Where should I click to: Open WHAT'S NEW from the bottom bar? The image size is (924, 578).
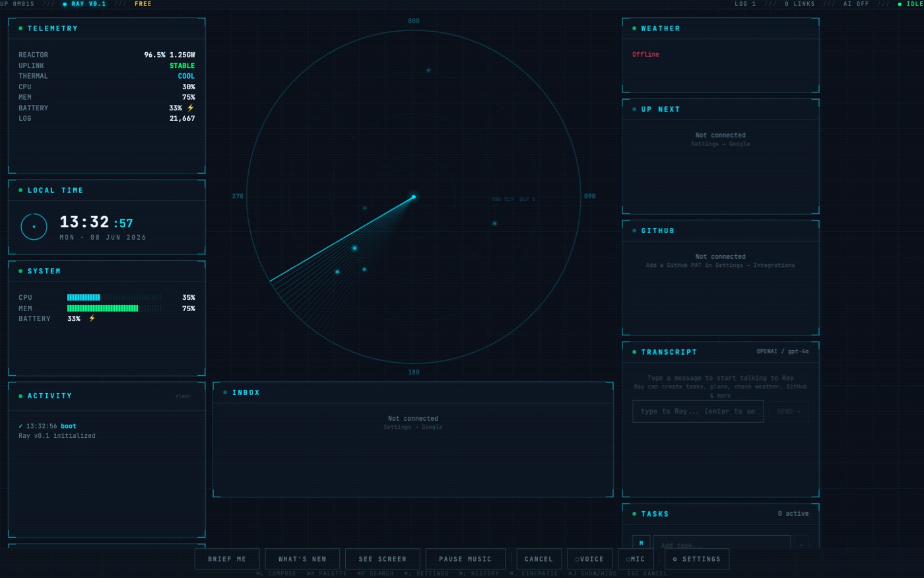point(302,559)
